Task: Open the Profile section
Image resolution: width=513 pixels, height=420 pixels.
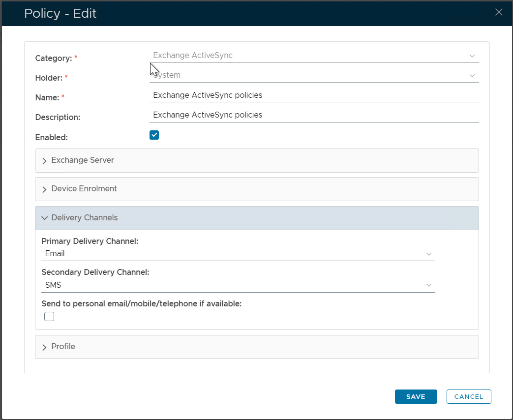Action: (63, 347)
